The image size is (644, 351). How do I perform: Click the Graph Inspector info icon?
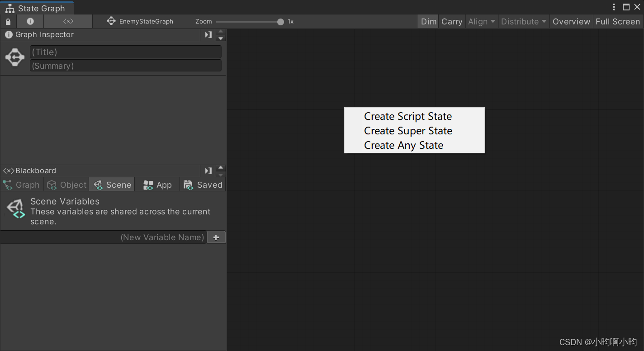point(9,34)
